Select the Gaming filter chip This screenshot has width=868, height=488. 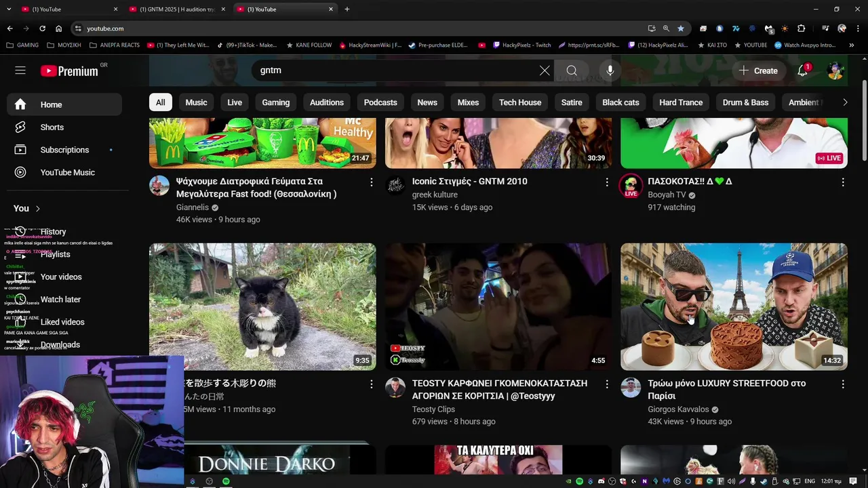point(276,102)
